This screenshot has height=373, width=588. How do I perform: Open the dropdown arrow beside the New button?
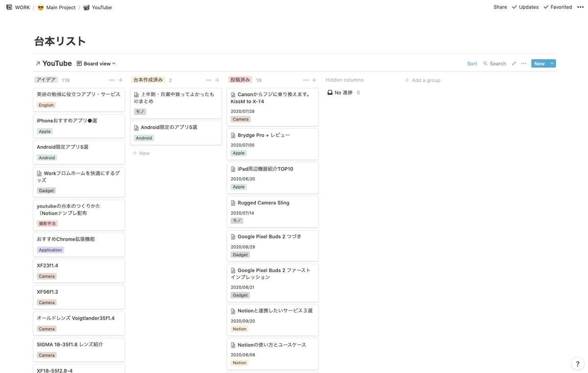pos(552,64)
